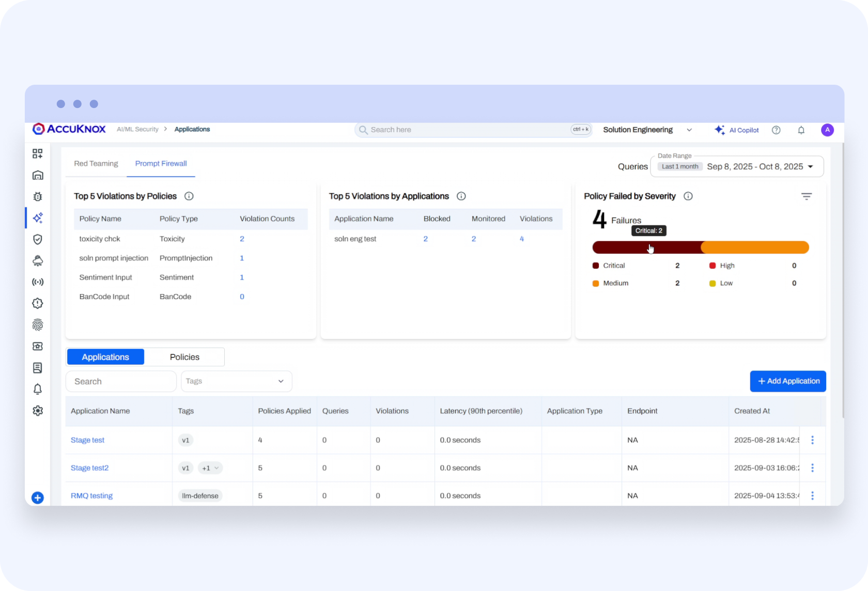Select the Prompt Firewall tab
The width and height of the screenshot is (868, 591).
[161, 164]
